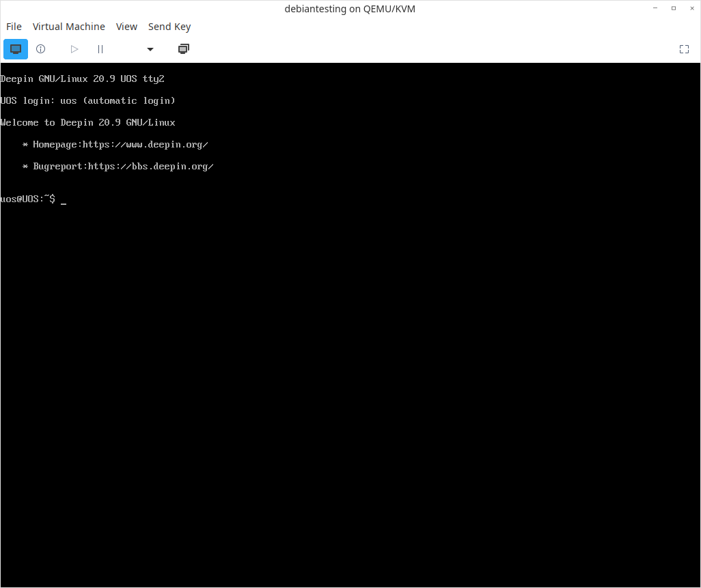This screenshot has width=701, height=588.
Task: Maximize the debiantesting window
Action: (x=674, y=8)
